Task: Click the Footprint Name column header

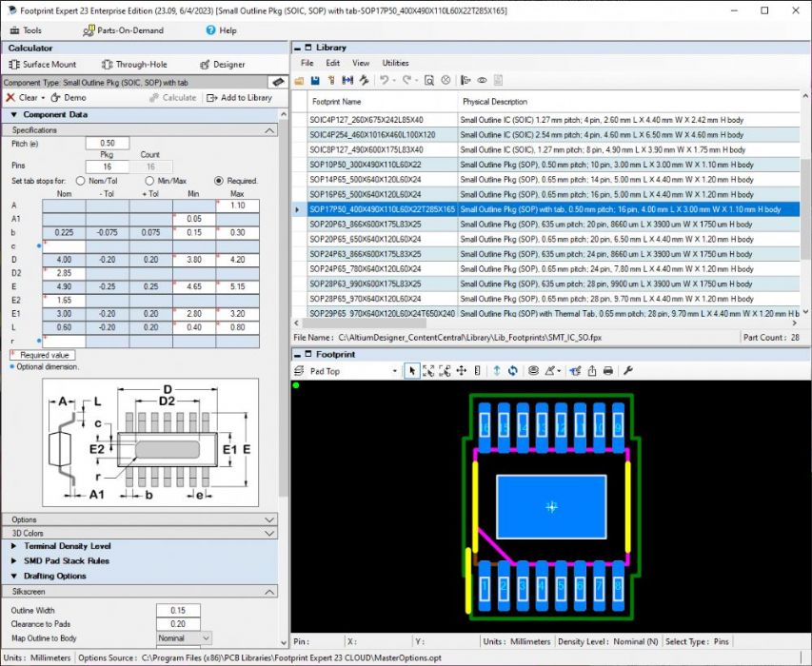Action: click(382, 102)
